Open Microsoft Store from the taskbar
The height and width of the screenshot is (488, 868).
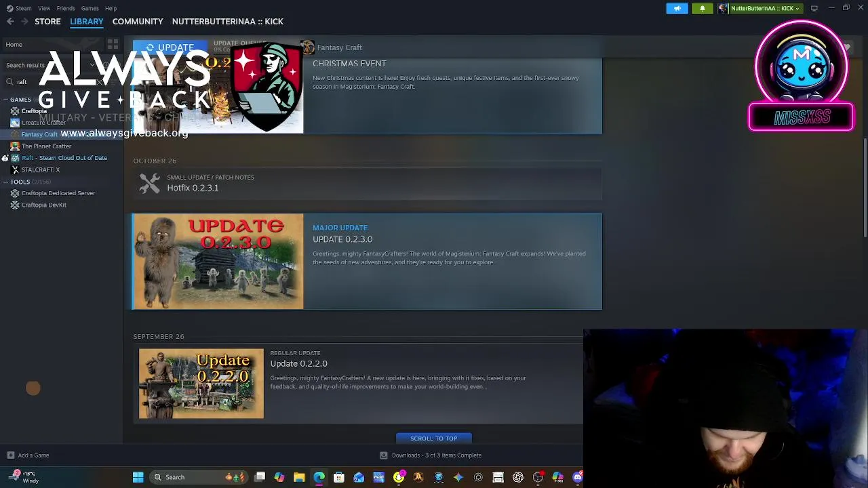pos(338,477)
